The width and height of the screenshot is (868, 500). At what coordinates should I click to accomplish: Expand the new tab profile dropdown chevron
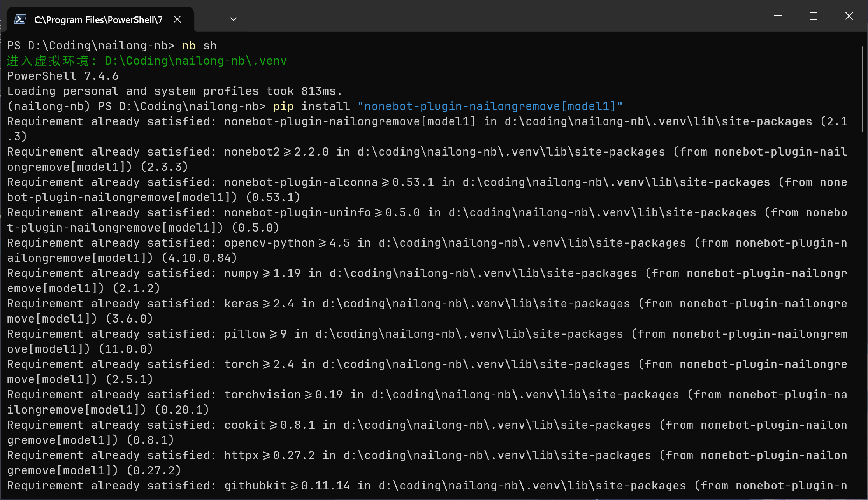tap(234, 19)
